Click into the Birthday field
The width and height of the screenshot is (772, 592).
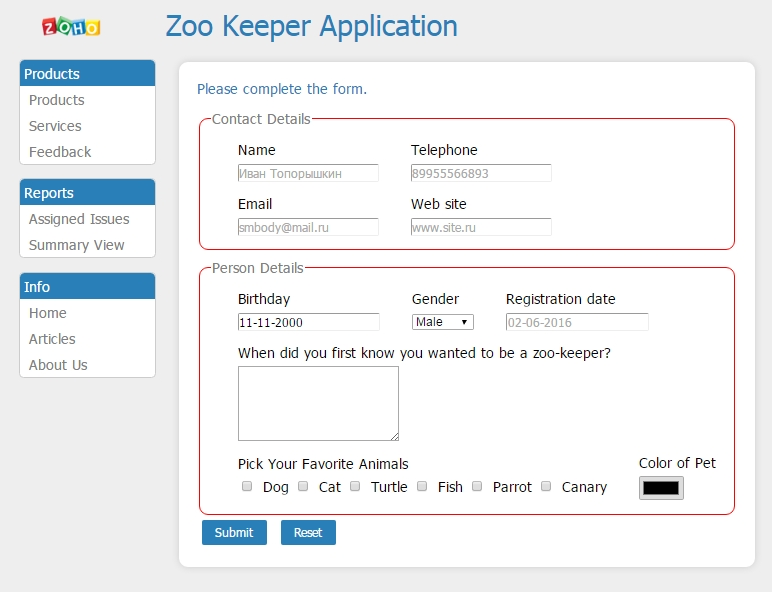309,322
